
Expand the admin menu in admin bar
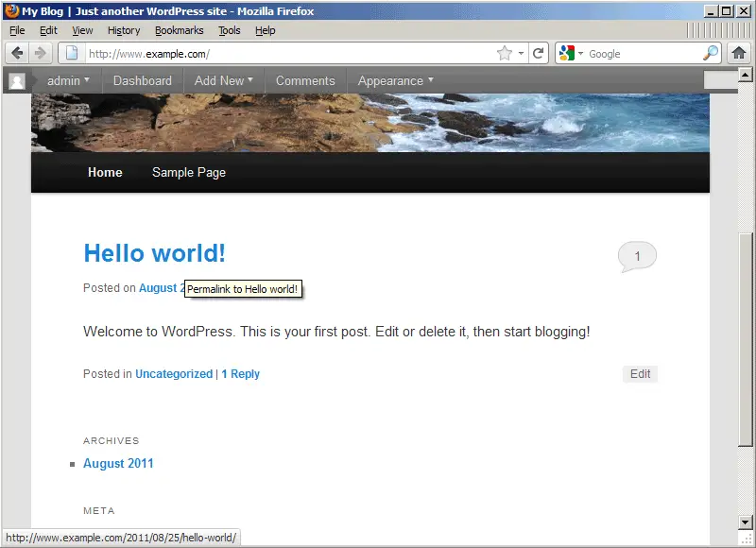[x=68, y=80]
